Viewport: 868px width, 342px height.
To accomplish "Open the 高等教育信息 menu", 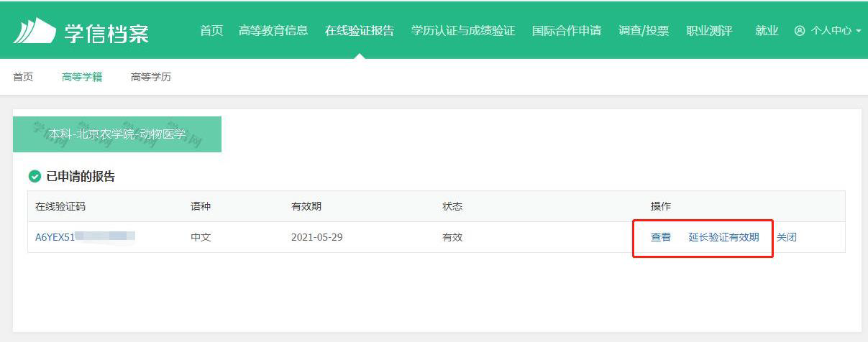I will [273, 30].
